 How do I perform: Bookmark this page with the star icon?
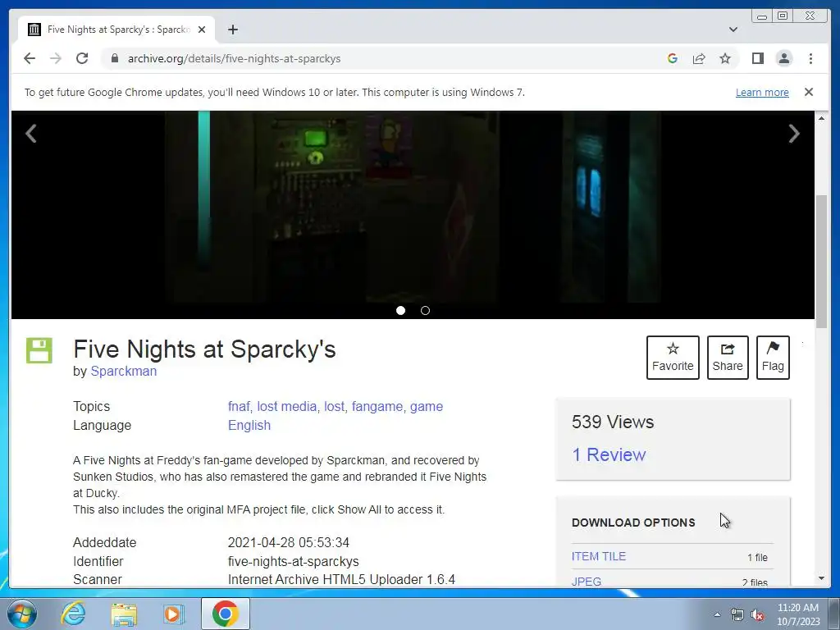coord(725,58)
